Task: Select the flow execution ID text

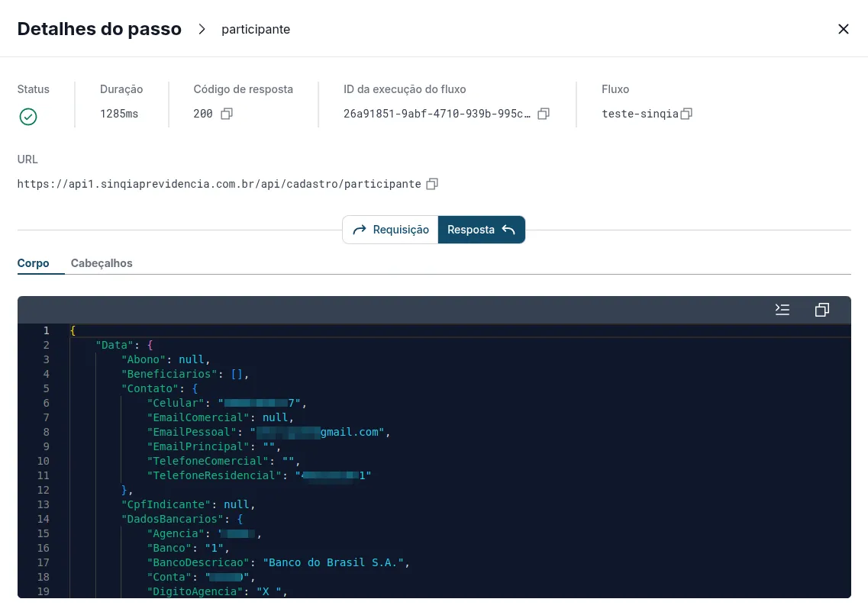Action: [437, 114]
